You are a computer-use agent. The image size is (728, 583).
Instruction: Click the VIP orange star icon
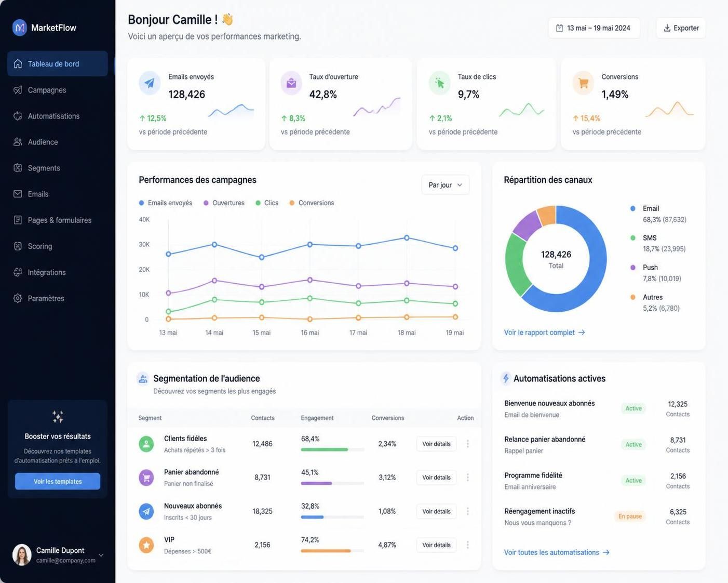[x=146, y=545]
